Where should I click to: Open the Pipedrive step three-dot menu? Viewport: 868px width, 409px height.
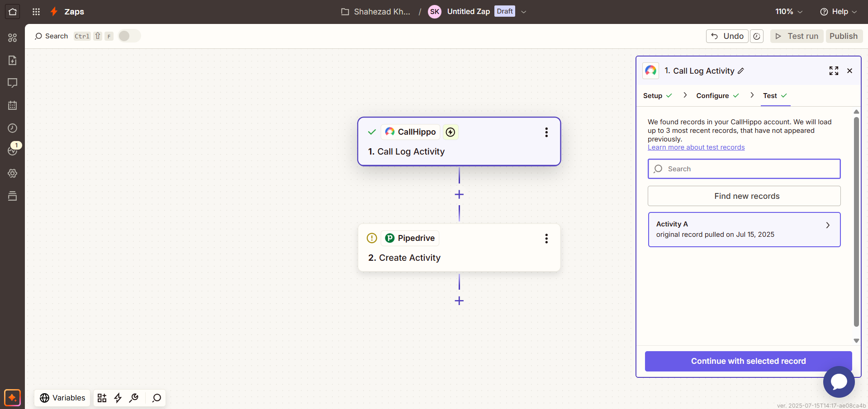point(546,238)
